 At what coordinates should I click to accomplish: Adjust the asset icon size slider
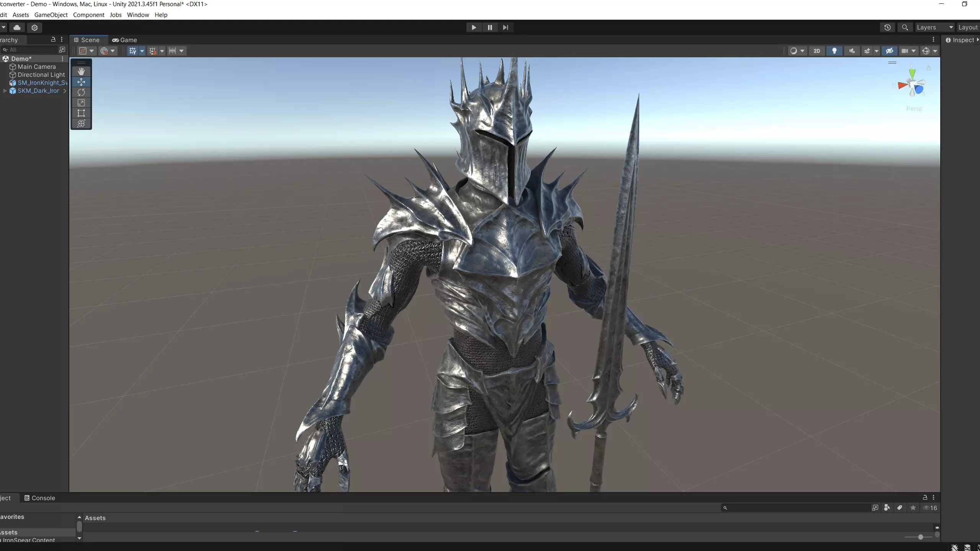pos(920,537)
